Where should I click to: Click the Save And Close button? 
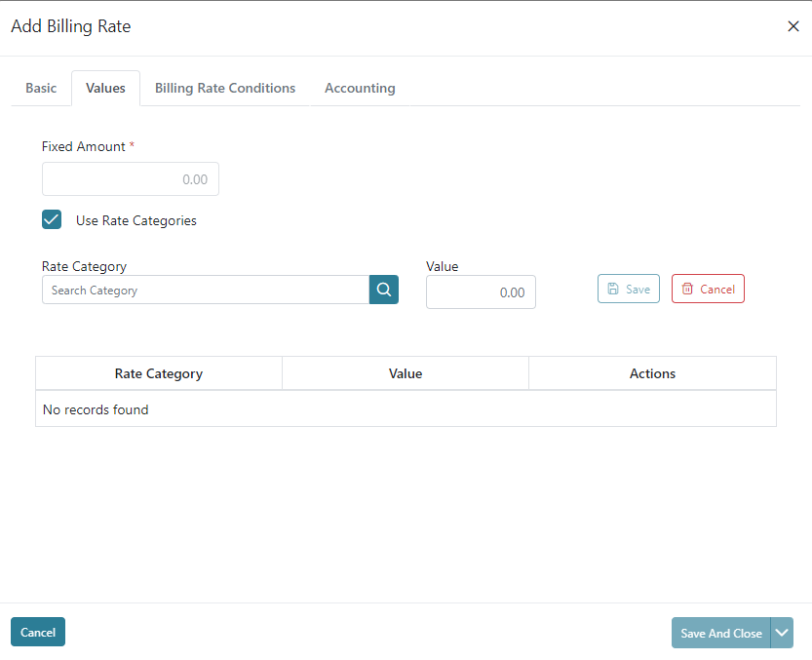(721, 633)
